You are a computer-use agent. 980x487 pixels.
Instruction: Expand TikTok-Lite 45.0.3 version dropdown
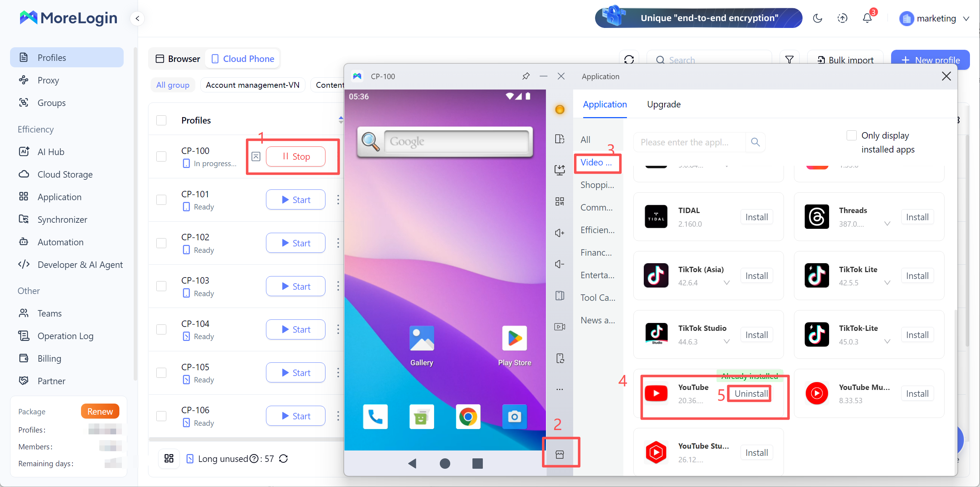point(887,341)
